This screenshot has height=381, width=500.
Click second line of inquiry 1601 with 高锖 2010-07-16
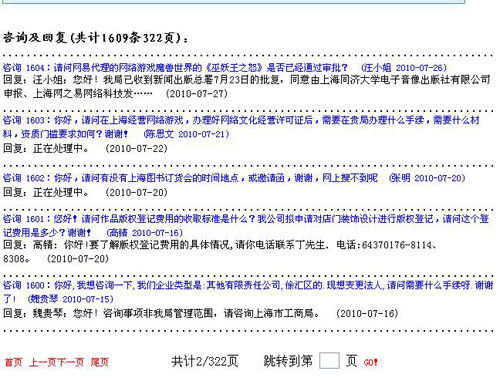(x=93, y=233)
